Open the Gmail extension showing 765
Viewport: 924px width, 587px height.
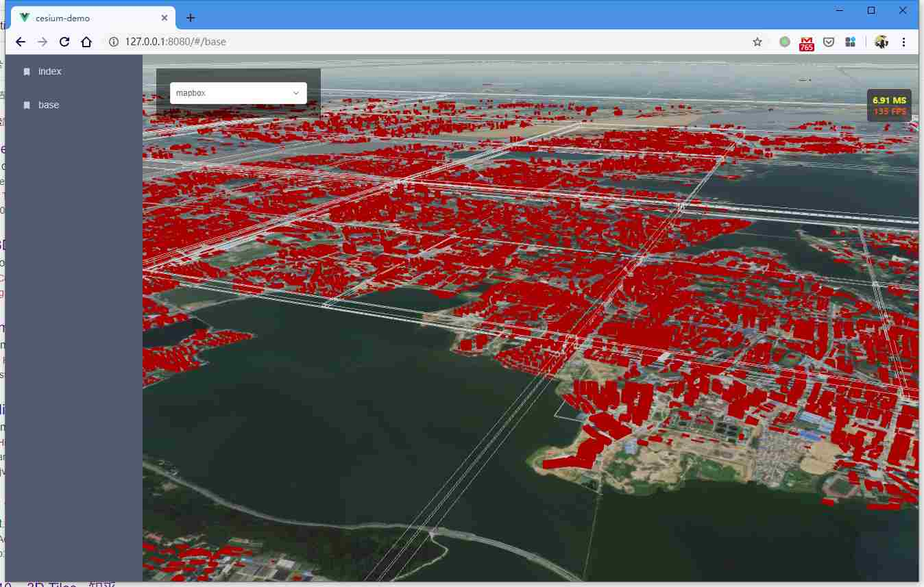pos(807,42)
